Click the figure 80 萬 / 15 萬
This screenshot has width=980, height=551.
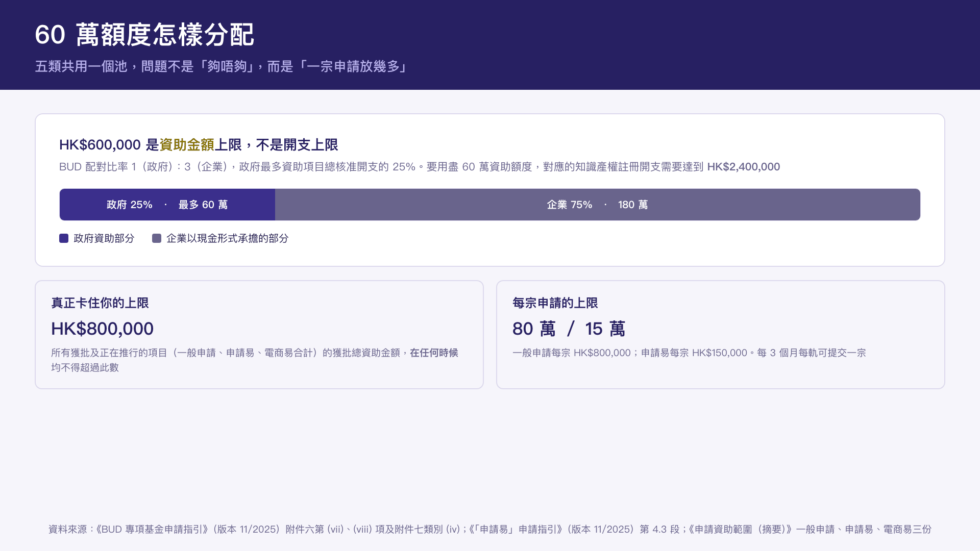point(569,329)
